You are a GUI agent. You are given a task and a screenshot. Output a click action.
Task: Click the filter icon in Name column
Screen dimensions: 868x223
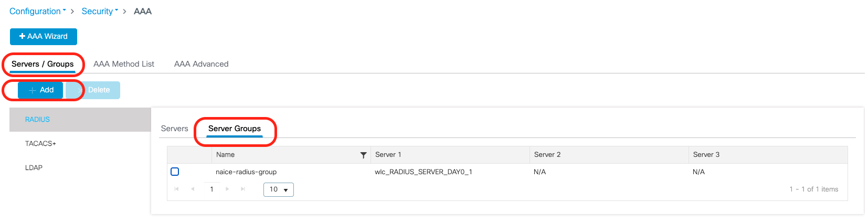tap(363, 155)
